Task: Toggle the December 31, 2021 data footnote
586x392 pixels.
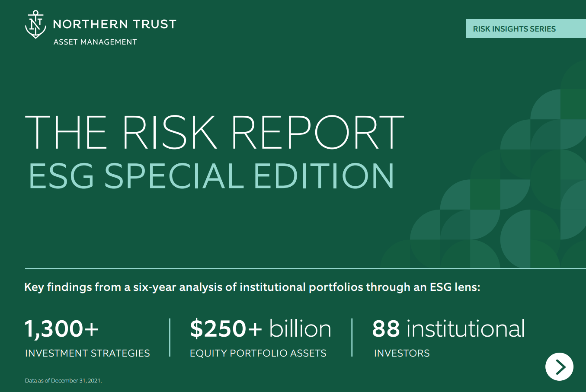Action: pyautogui.click(x=64, y=381)
